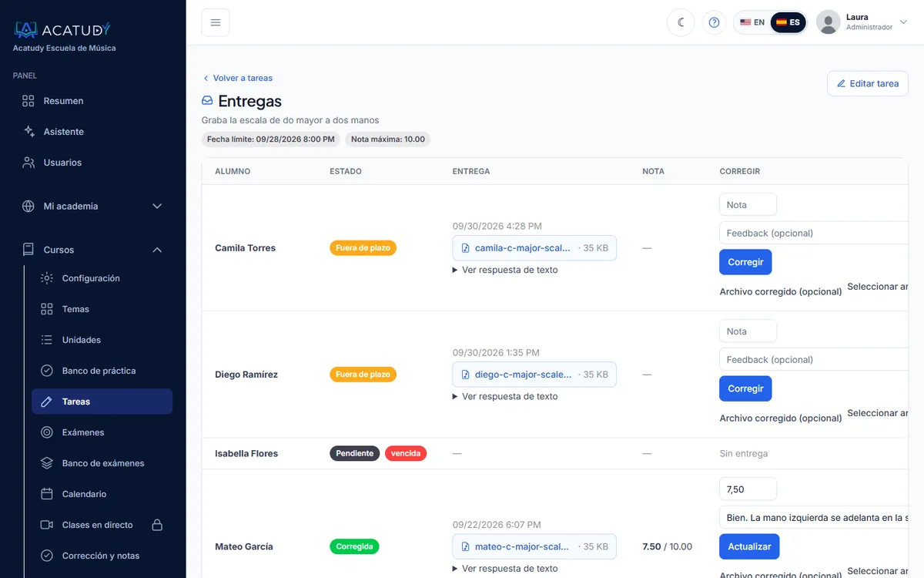The height and width of the screenshot is (578, 924).
Task: Open diego-c-major-scale file attachment
Action: [x=534, y=375]
